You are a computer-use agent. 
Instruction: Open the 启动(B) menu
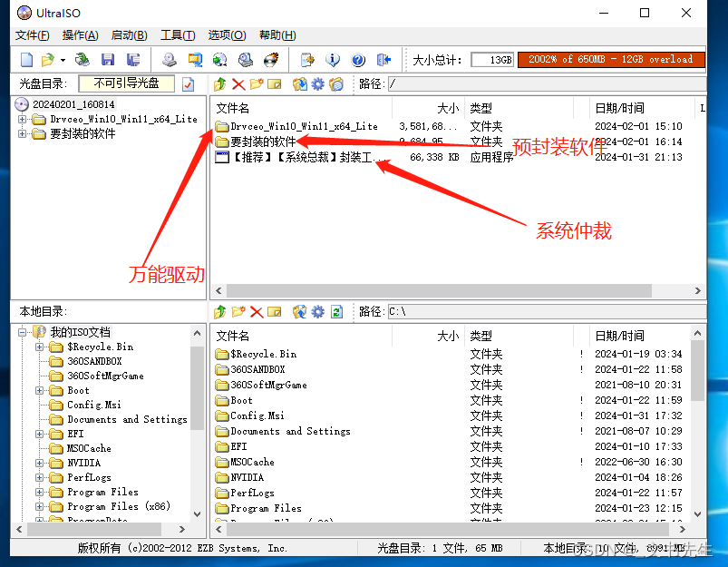(x=129, y=35)
